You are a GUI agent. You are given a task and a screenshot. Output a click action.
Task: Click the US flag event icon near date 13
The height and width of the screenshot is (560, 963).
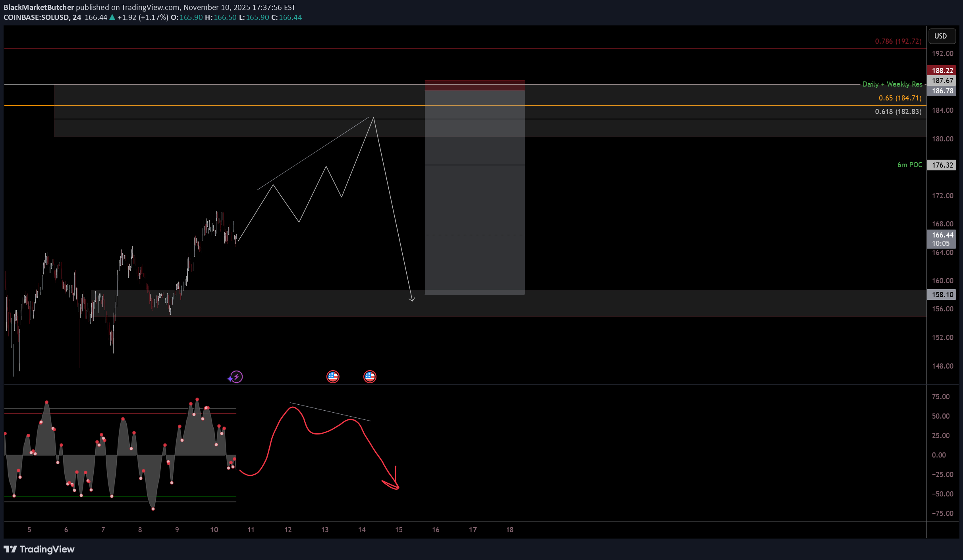(x=333, y=376)
